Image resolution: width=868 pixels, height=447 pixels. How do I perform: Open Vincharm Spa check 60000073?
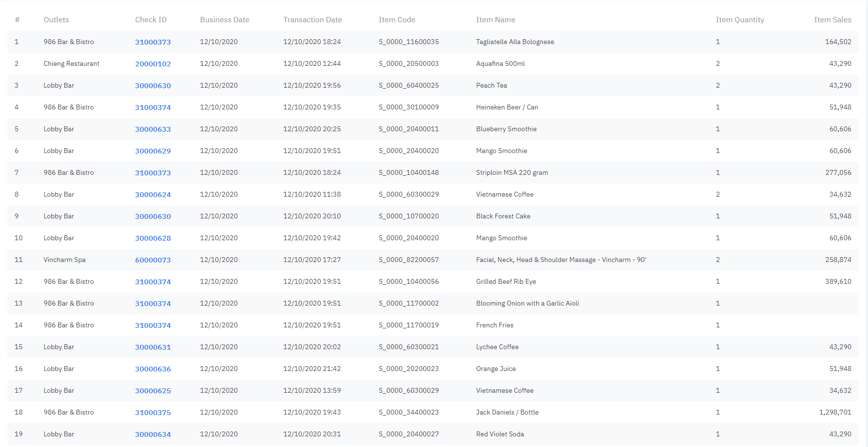[x=153, y=260]
